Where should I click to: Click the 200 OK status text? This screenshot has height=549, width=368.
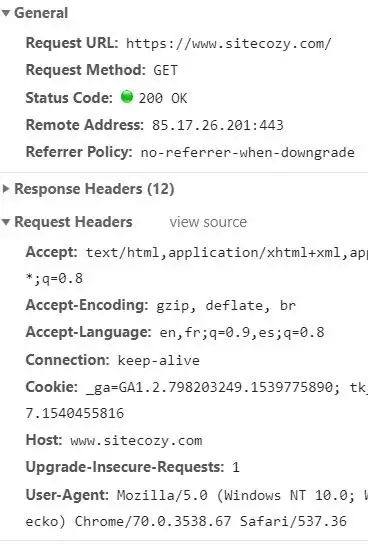[163, 98]
